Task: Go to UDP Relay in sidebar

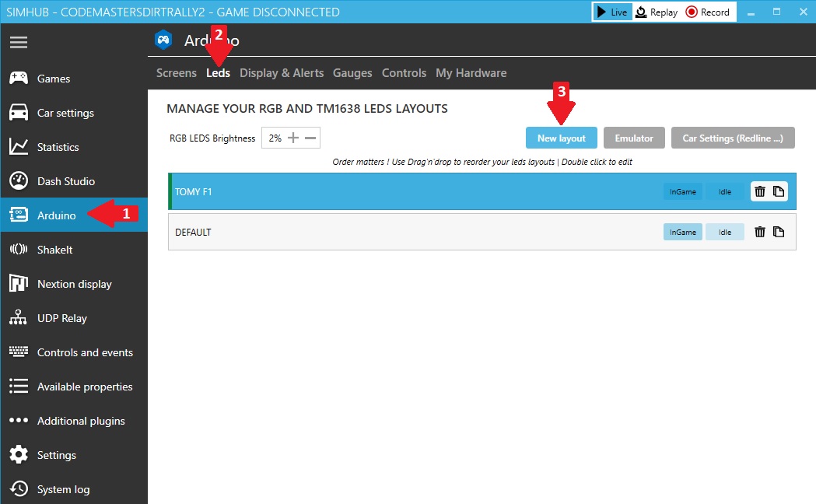Action: click(x=62, y=318)
